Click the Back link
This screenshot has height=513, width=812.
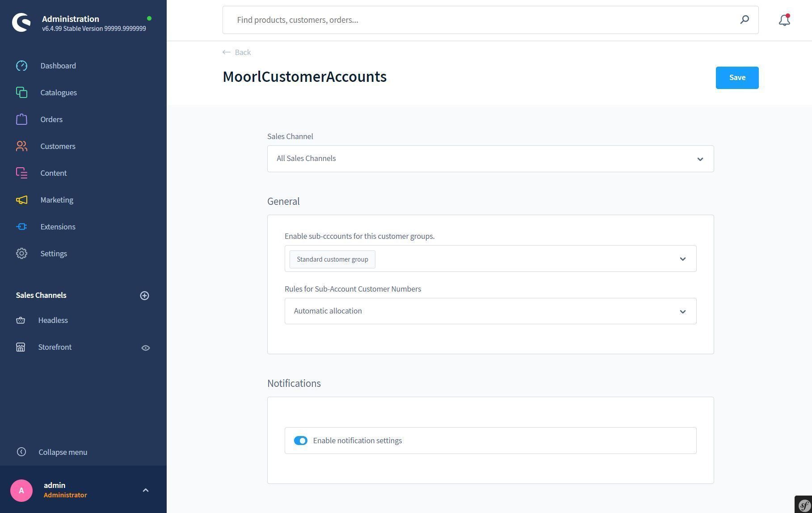237,52
